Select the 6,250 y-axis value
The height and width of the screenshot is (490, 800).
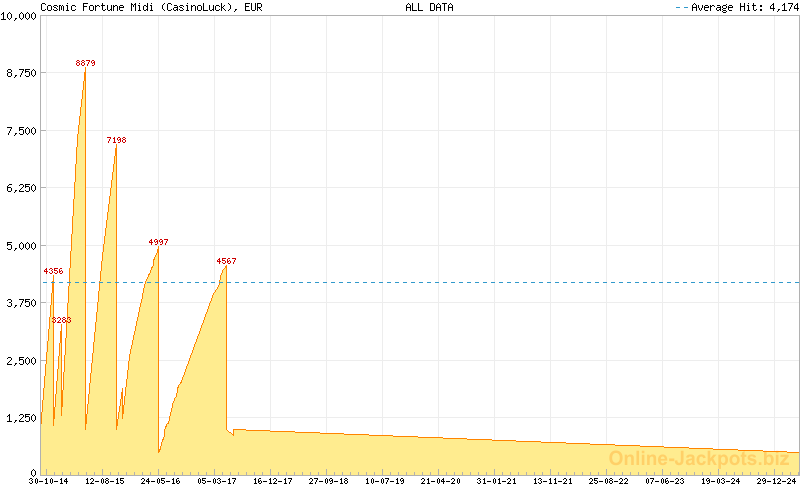tap(20, 188)
